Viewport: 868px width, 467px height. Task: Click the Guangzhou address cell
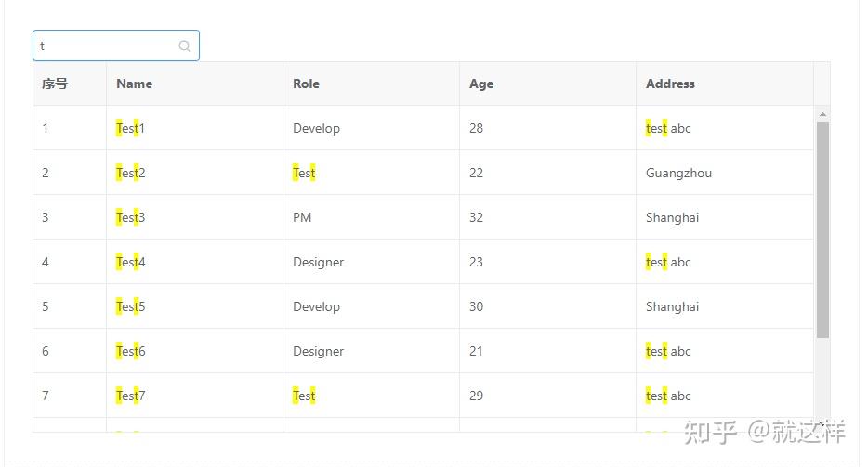pyautogui.click(x=678, y=173)
